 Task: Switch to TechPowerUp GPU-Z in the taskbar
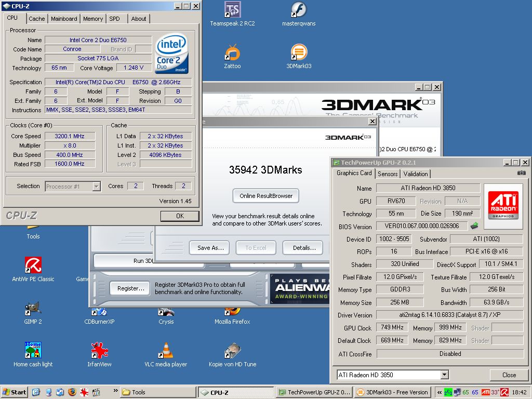pyautogui.click(x=315, y=392)
